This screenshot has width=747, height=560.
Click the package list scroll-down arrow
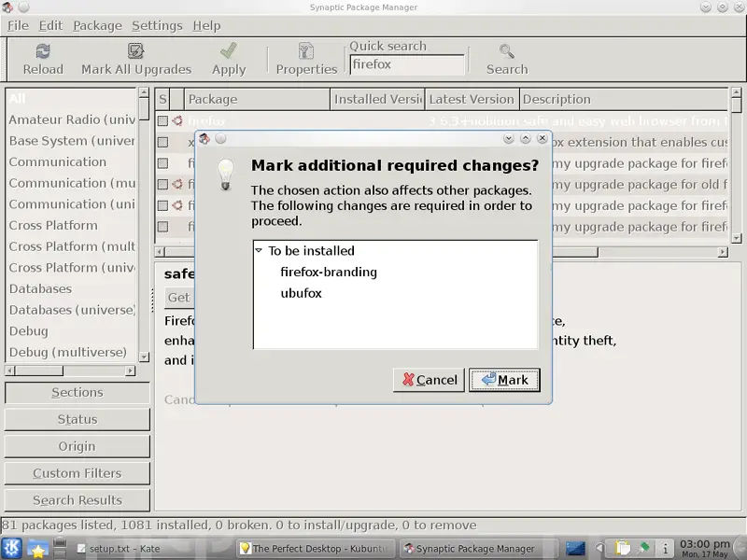pyautogui.click(x=736, y=238)
